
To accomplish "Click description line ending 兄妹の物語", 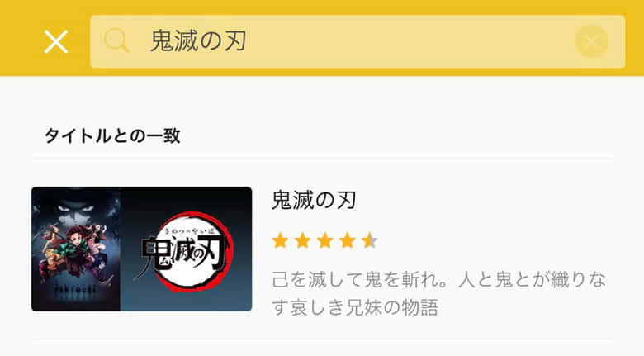I will pyautogui.click(x=355, y=307).
